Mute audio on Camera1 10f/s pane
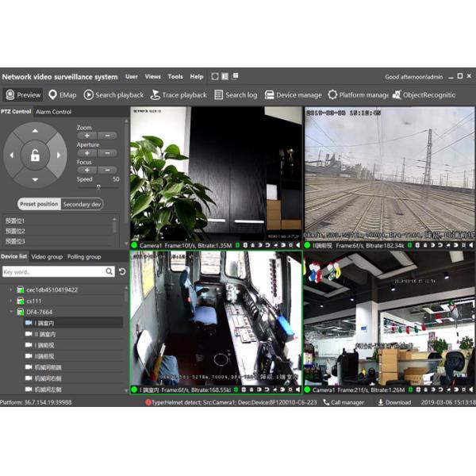Image resolution: width=476 pixels, height=476 pixels. pyautogui.click(x=298, y=245)
